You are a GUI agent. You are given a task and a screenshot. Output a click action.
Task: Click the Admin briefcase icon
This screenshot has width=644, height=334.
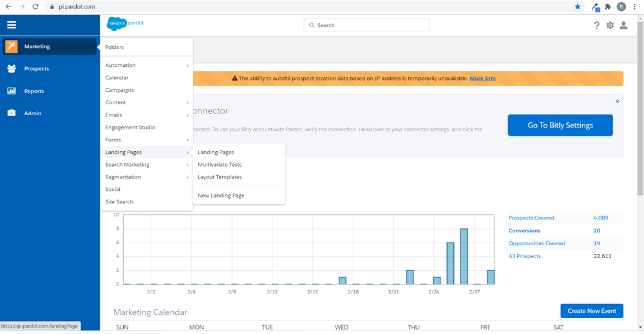[x=12, y=113]
